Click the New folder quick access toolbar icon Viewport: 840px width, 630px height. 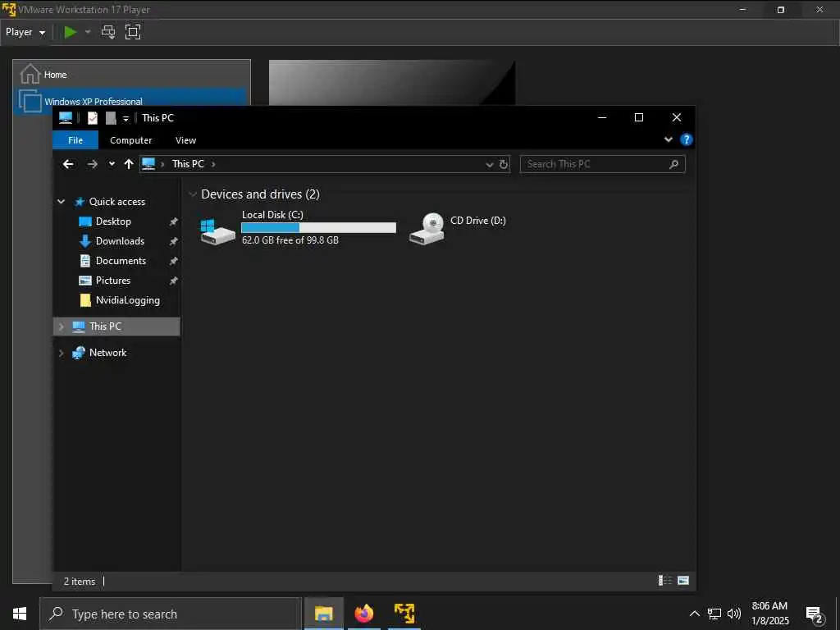pos(111,118)
